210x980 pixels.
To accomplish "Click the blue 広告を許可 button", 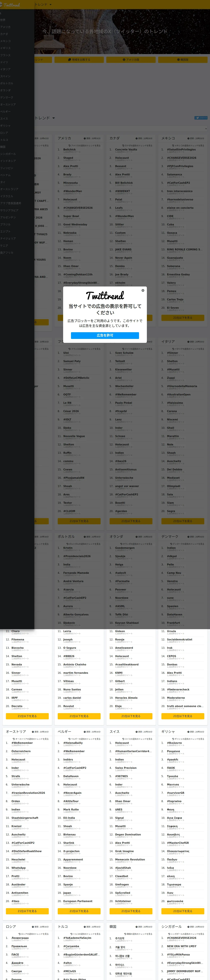I will pyautogui.click(x=105, y=335).
